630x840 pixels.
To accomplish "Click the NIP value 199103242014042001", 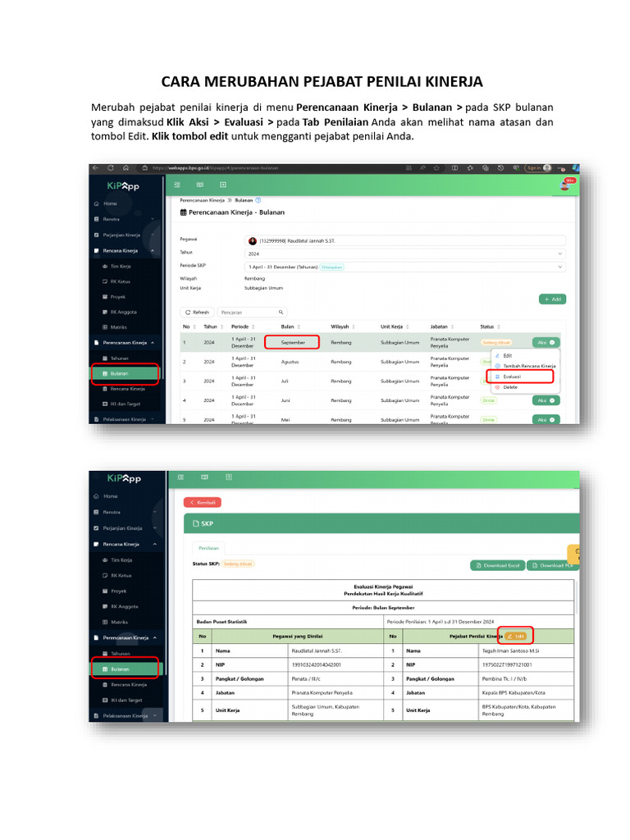I will point(316,664).
